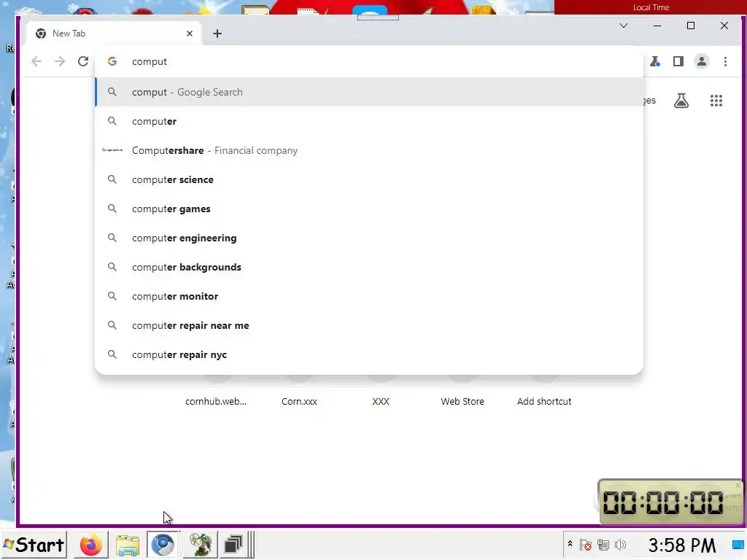Click the stacked windows taskbar icon
Viewport: 747px width, 560px height.
click(x=233, y=545)
